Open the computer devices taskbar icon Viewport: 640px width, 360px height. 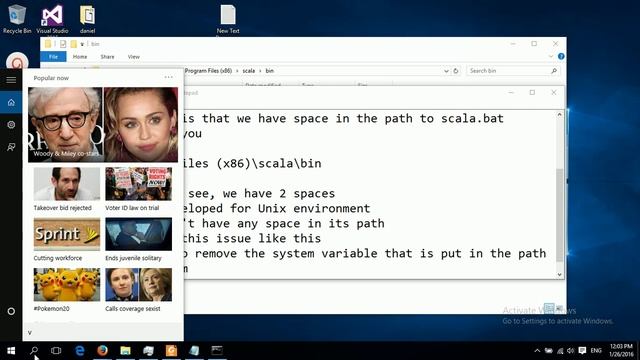point(148,351)
